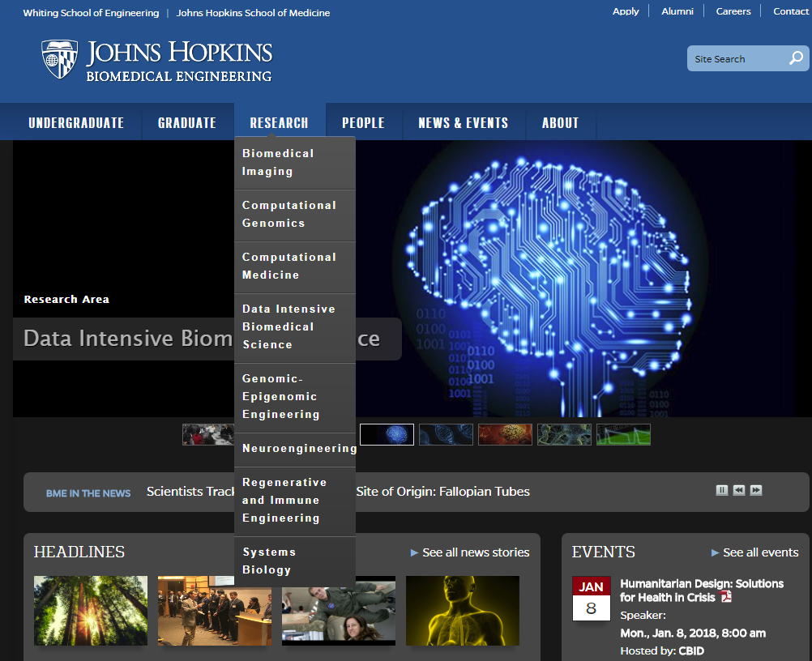
Task: Open the Graduate menu
Action: point(187,122)
